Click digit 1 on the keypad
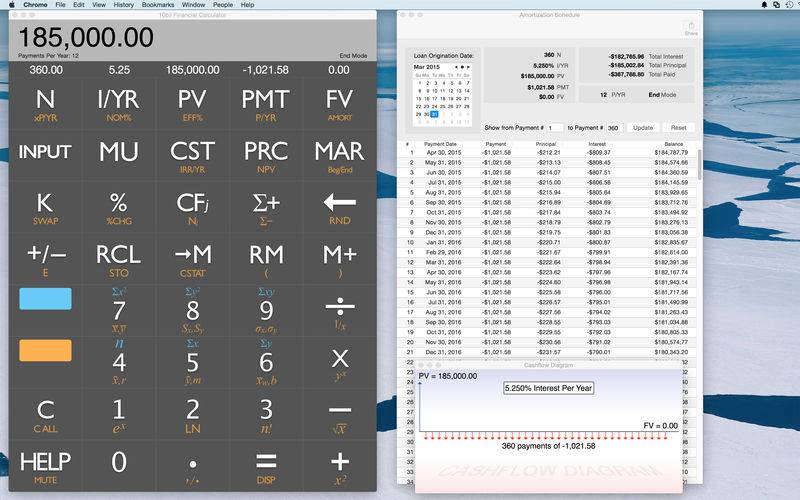 coord(119,414)
